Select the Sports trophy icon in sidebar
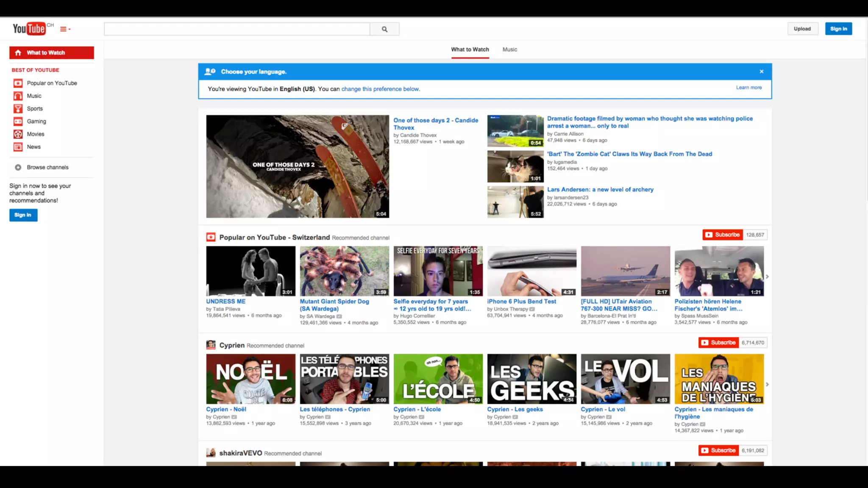This screenshot has height=488, width=868. [18, 108]
